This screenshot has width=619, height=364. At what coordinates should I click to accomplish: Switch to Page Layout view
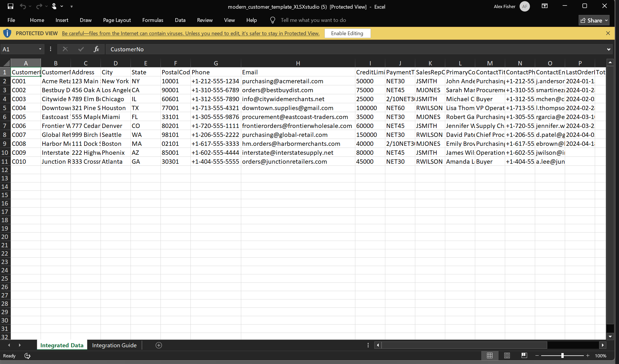507,356
